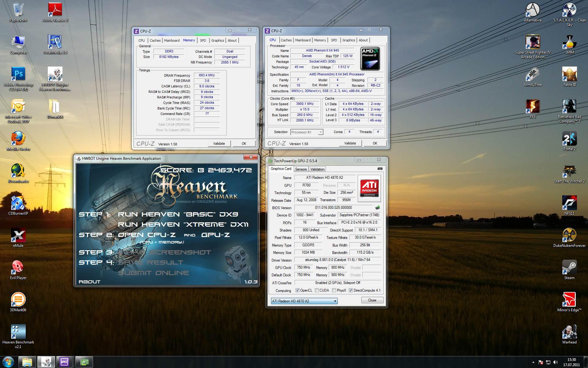588x368 pixels.
Task: Switch to Sensors tab in GPU-Z
Action: 301,169
